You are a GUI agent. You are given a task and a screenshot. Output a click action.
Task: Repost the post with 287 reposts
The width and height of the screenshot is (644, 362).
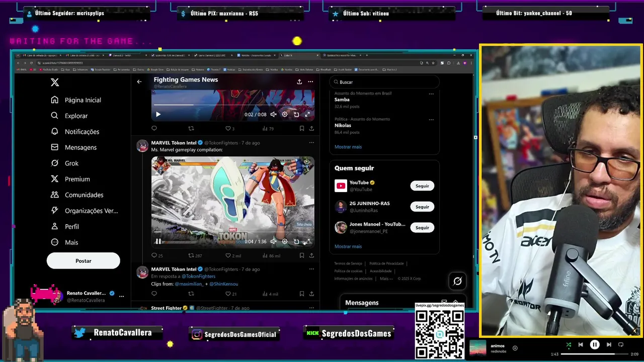pyautogui.click(x=195, y=255)
